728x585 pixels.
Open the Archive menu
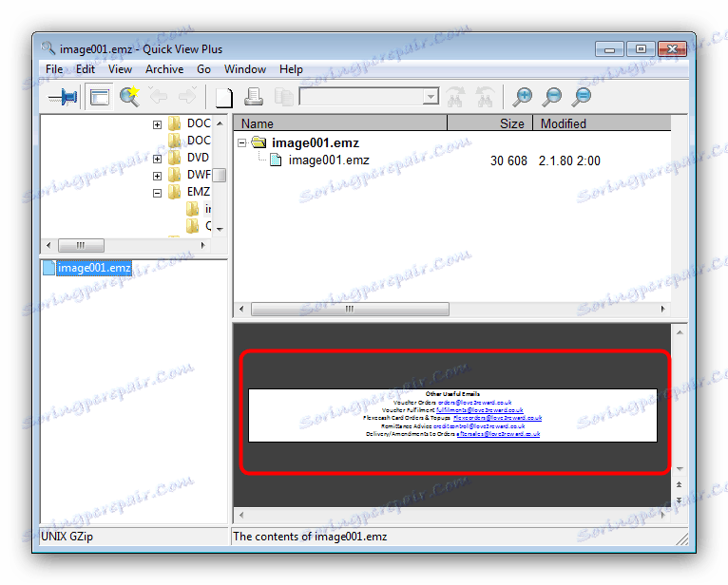pyautogui.click(x=164, y=69)
